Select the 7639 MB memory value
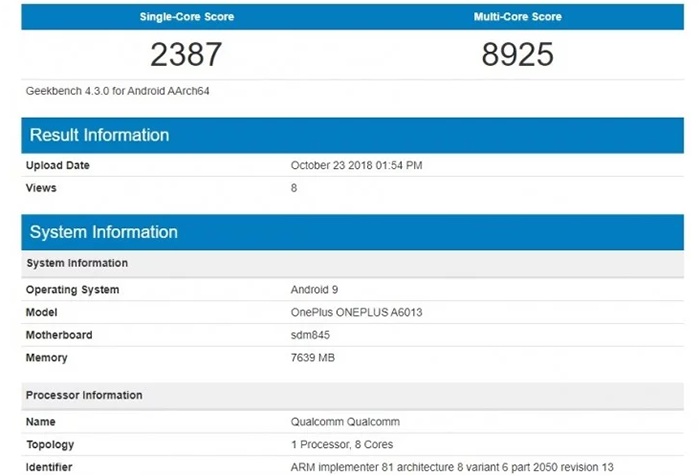Image resolution: width=700 pixels, height=475 pixels. click(312, 358)
